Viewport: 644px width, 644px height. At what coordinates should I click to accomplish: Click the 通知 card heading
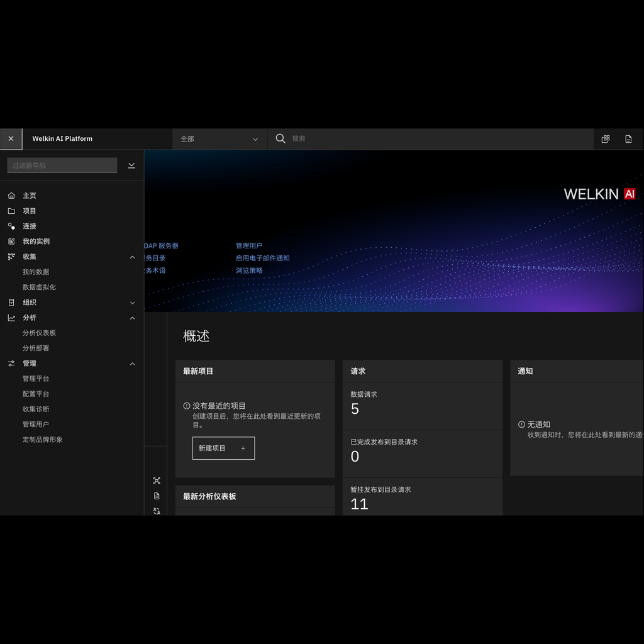click(x=525, y=371)
